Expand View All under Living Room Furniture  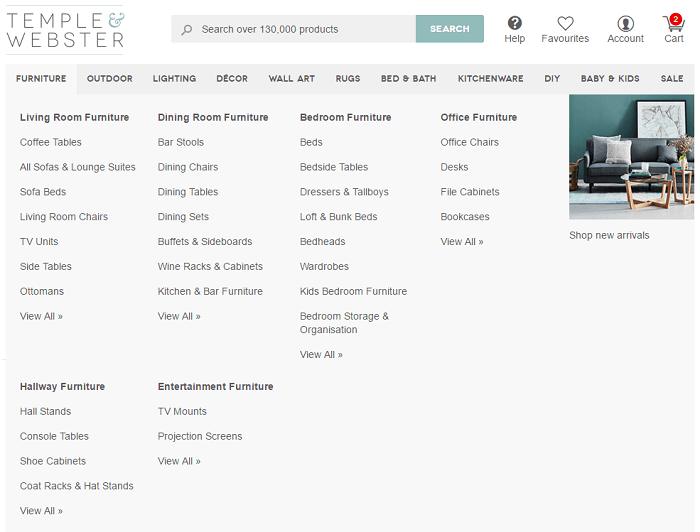click(41, 316)
